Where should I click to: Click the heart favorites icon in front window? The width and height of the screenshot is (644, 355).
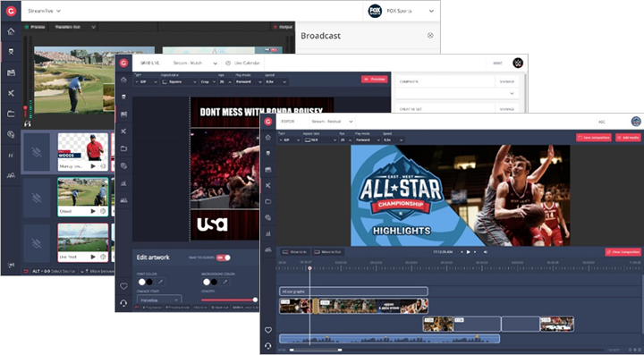click(x=268, y=330)
